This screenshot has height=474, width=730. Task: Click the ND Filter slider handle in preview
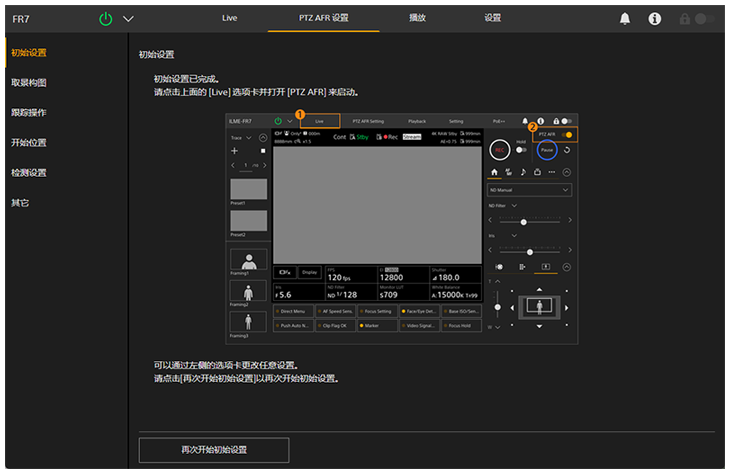pyautogui.click(x=524, y=220)
